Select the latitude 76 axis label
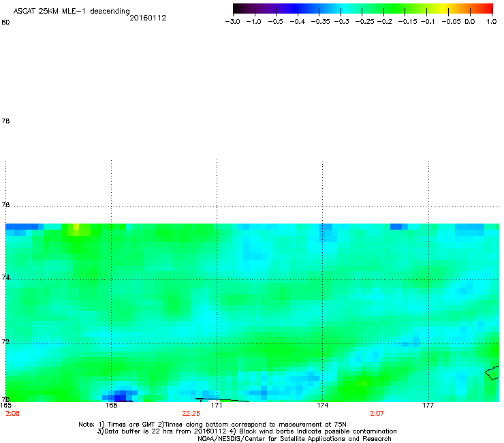Screen dimensions: 504x443 click(5, 205)
